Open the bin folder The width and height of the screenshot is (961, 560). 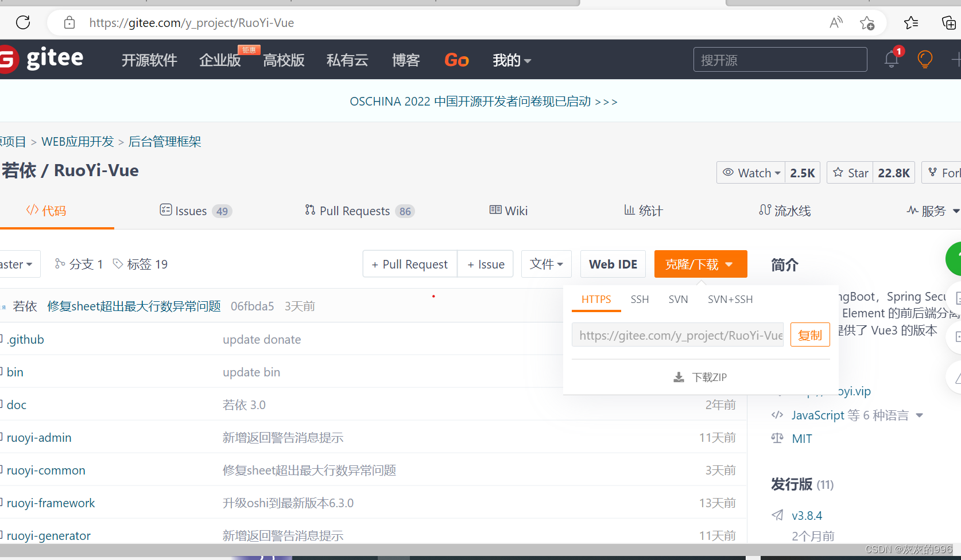pyautogui.click(x=15, y=372)
